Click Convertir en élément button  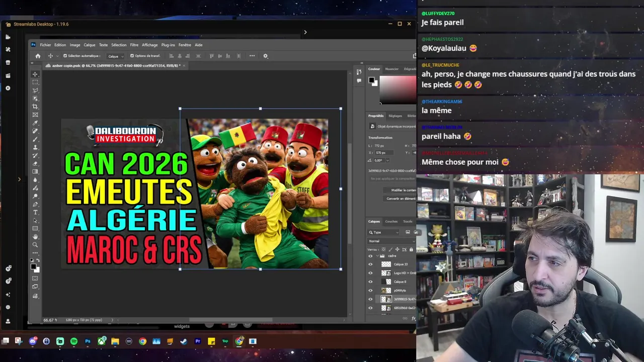400,199
